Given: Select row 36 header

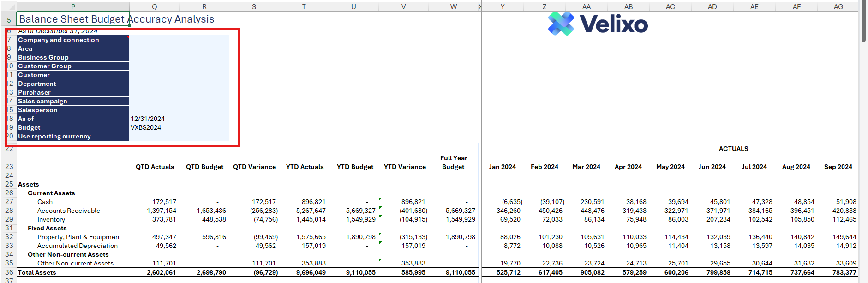Looking at the screenshot, I should click(9, 272).
